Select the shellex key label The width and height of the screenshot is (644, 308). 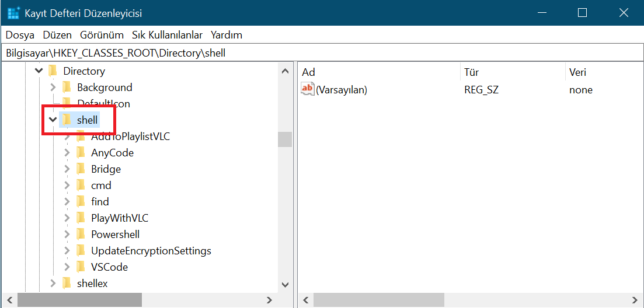coord(92,283)
